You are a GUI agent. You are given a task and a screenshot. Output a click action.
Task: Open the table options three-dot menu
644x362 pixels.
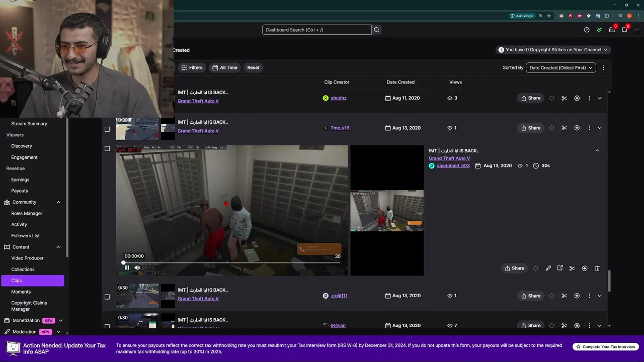tap(603, 67)
